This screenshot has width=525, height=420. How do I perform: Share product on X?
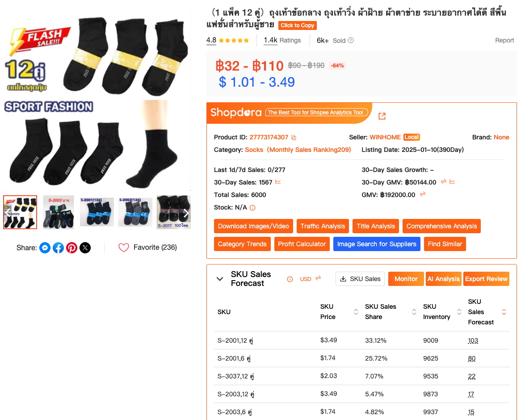tap(85, 248)
